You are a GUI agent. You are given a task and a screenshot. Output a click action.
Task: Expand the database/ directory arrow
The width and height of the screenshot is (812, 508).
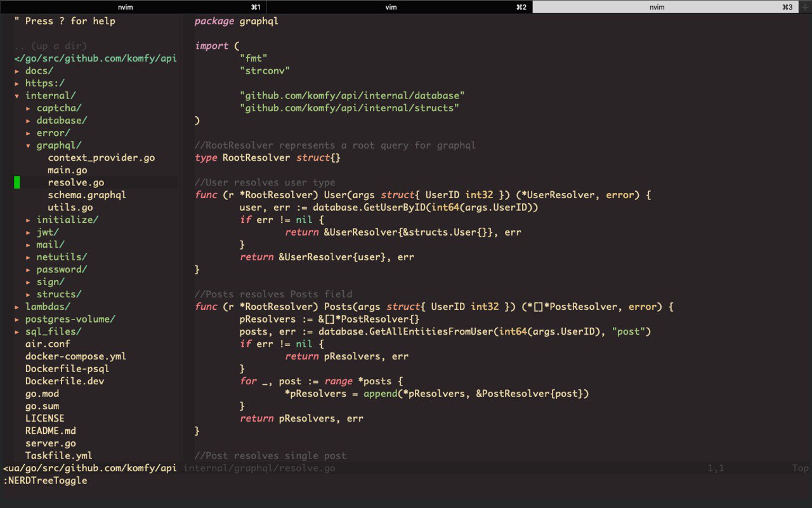tap(29, 121)
